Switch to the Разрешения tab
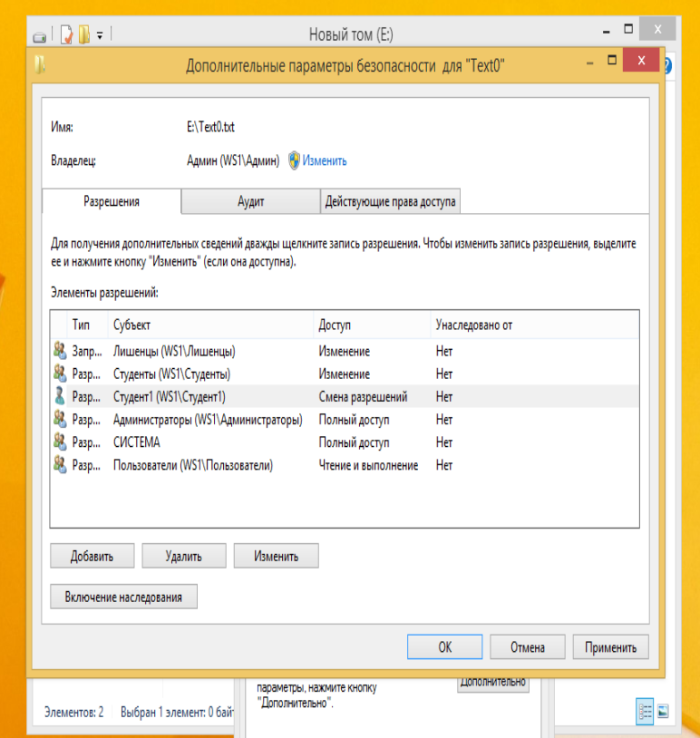The image size is (700, 738). [x=112, y=201]
